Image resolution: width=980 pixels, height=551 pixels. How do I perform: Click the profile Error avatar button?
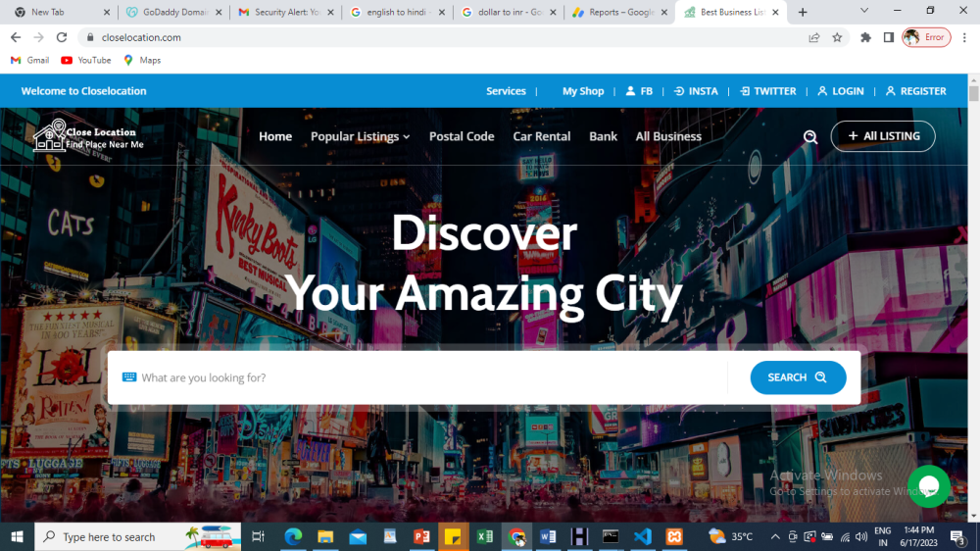[x=926, y=37]
